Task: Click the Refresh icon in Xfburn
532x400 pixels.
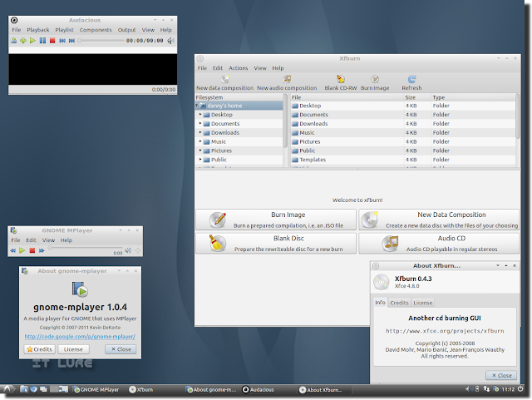Action: click(x=411, y=79)
